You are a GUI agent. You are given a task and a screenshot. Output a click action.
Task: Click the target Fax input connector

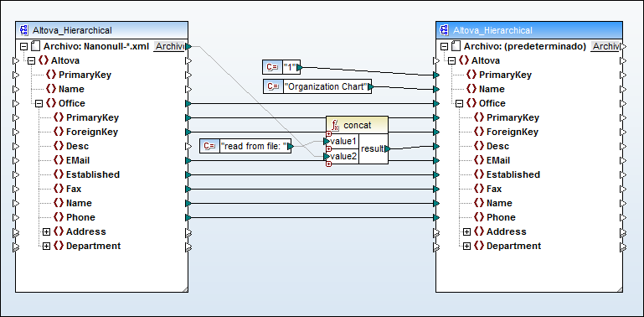[x=436, y=189]
